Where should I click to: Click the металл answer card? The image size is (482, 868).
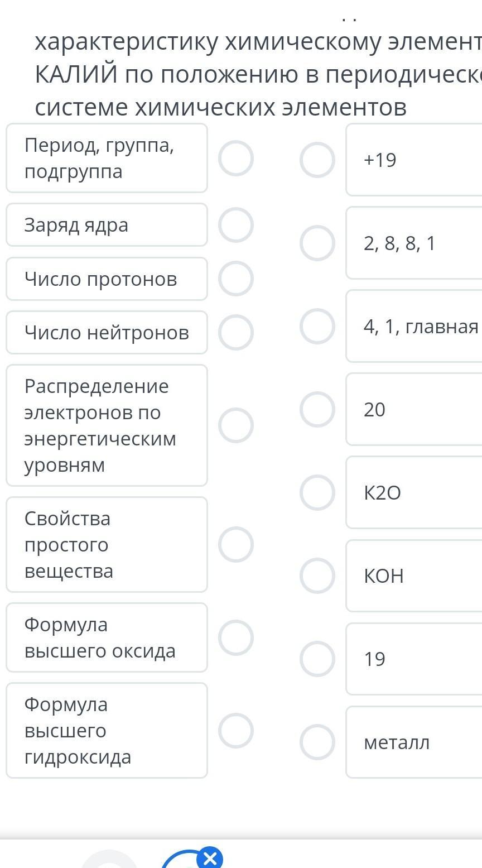click(x=414, y=742)
